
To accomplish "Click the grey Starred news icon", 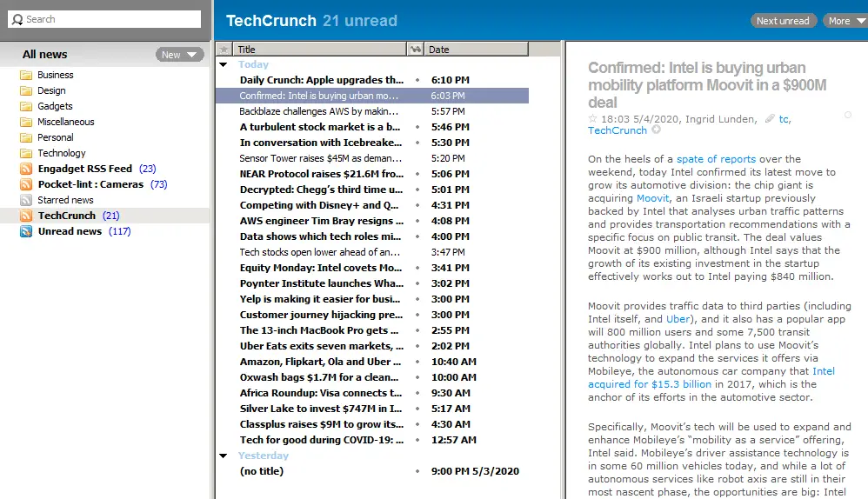I will (26, 200).
